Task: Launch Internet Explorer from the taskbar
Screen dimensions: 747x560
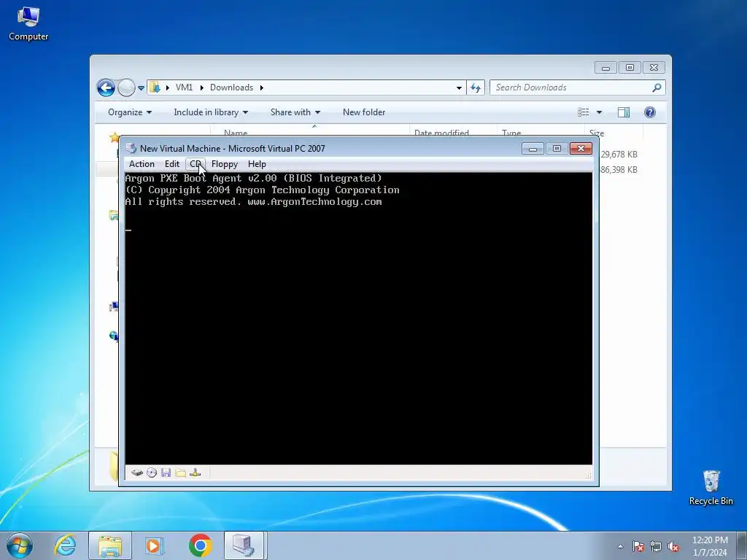Action: click(65, 545)
